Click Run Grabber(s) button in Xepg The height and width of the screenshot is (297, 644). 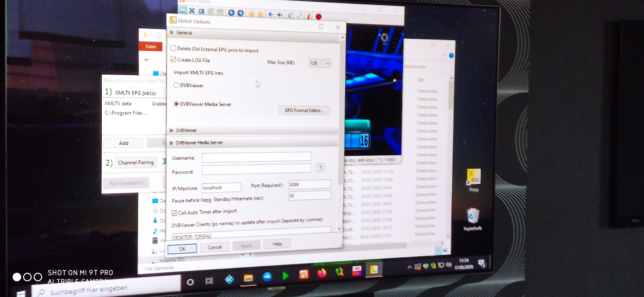click(x=126, y=183)
